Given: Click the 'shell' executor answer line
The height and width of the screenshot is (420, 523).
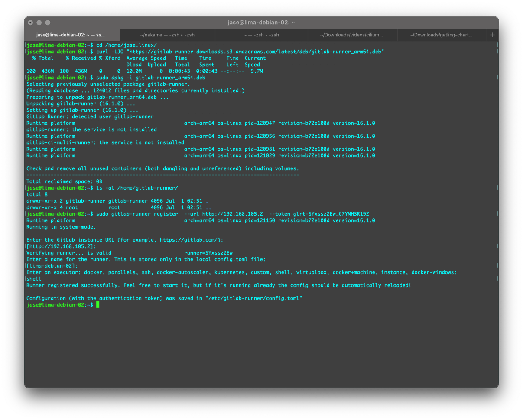Looking at the screenshot, I should pos(32,278).
